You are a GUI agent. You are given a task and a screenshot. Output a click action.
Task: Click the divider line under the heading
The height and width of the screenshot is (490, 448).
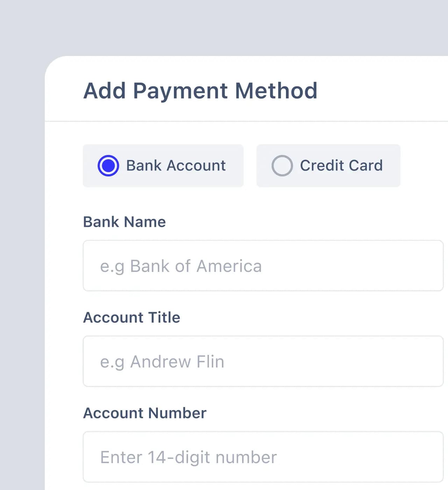tap(246, 121)
